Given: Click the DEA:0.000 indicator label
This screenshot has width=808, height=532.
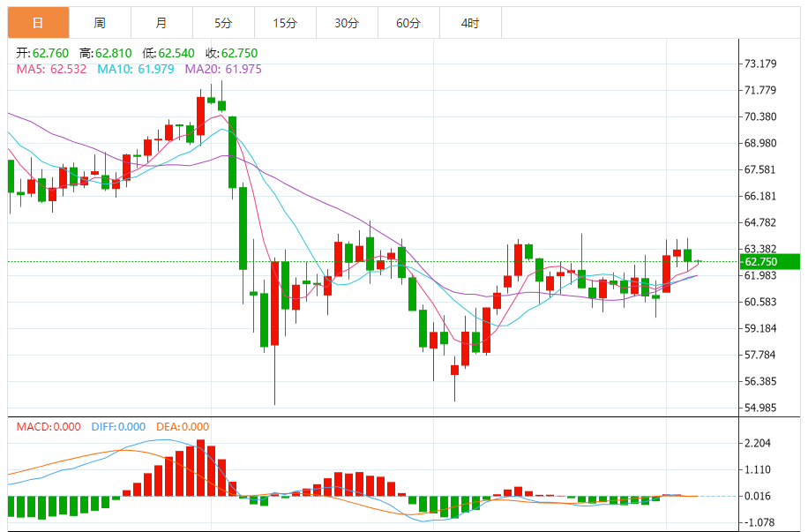Looking at the screenshot, I should (183, 427).
